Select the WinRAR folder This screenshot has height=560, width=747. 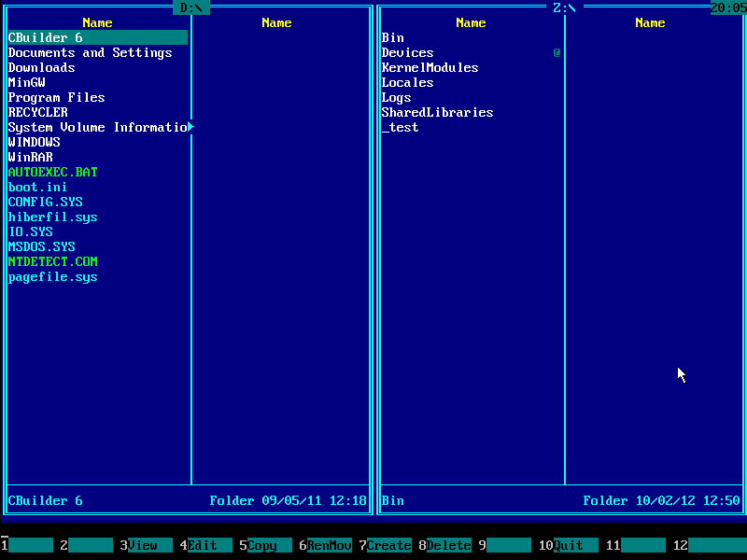pyautogui.click(x=31, y=157)
